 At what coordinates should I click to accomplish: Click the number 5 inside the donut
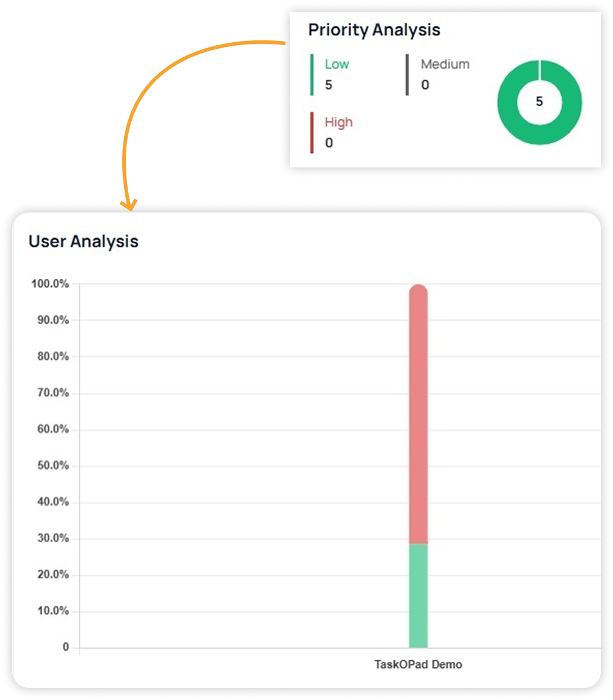(539, 102)
